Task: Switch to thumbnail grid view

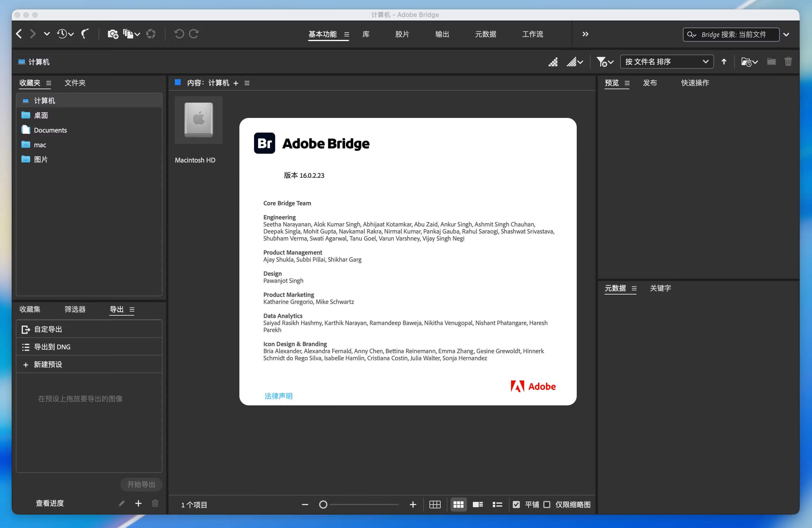Action: coord(459,505)
